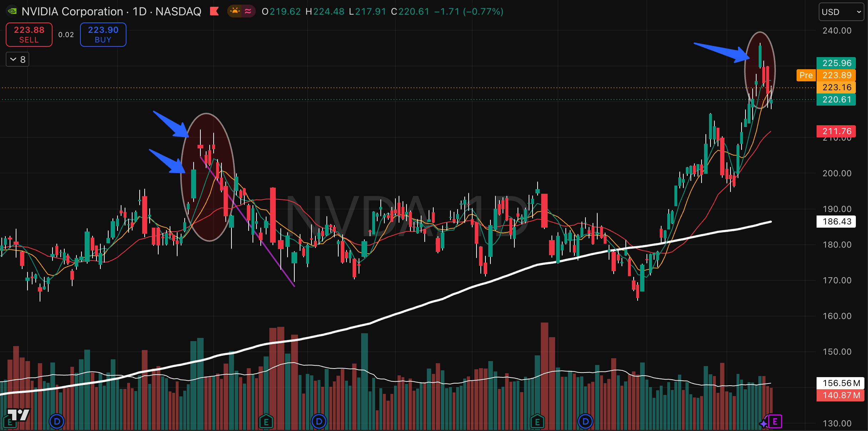Click the 130.00 price axis tick

(x=837, y=424)
